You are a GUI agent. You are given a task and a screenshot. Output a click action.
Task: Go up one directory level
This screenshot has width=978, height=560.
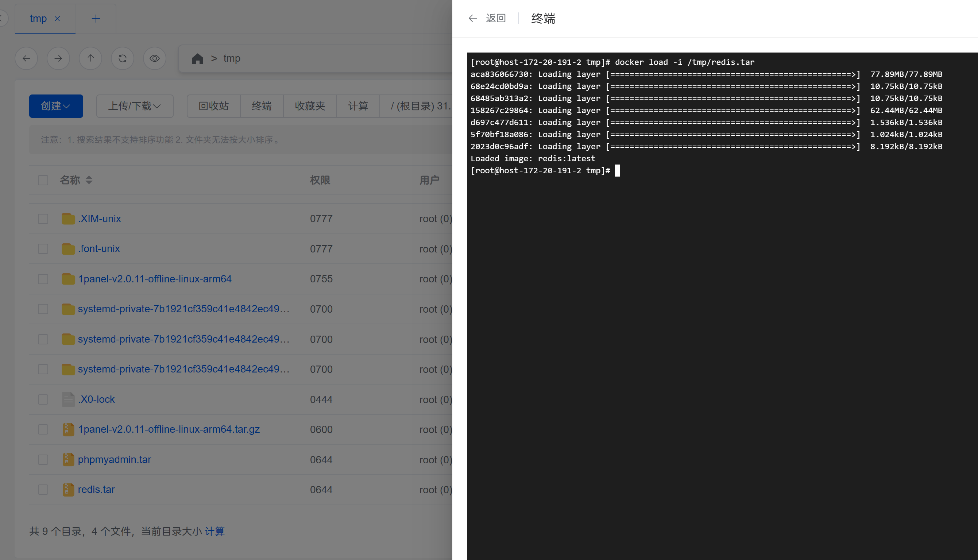click(90, 58)
